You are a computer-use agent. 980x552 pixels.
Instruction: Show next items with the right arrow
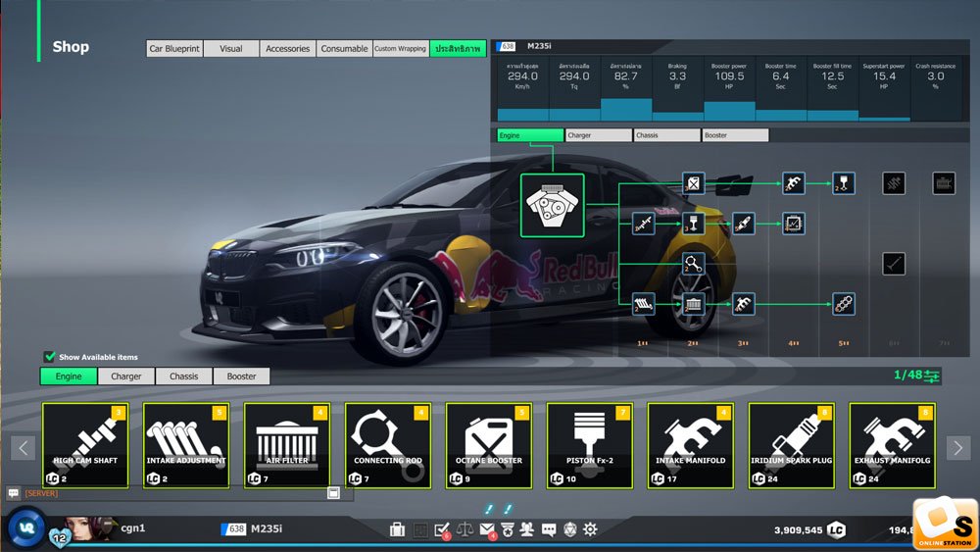pos(958,448)
